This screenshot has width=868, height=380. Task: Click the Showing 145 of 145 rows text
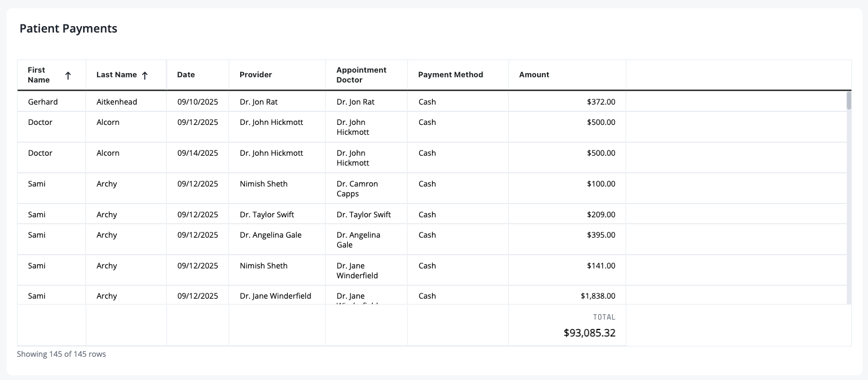62,354
